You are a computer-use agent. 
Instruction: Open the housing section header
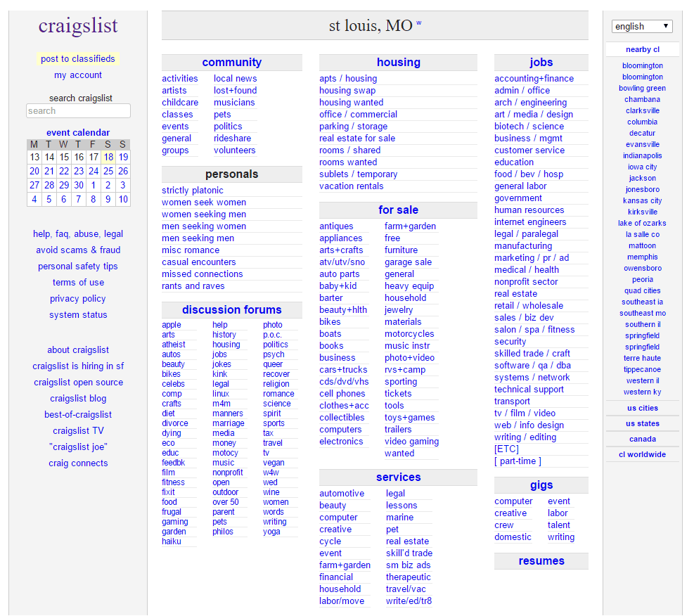click(x=398, y=63)
